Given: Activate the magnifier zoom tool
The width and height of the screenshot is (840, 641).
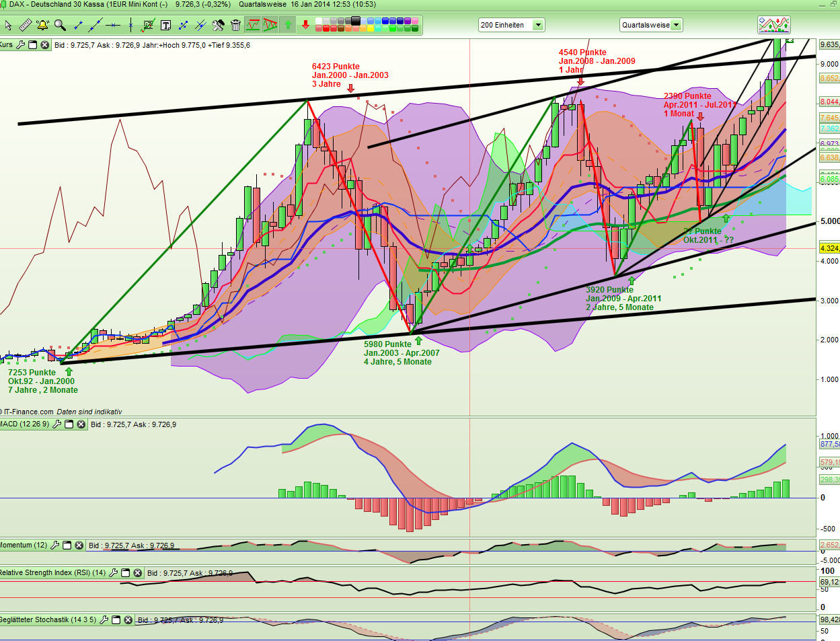Looking at the screenshot, I should tap(60, 25).
